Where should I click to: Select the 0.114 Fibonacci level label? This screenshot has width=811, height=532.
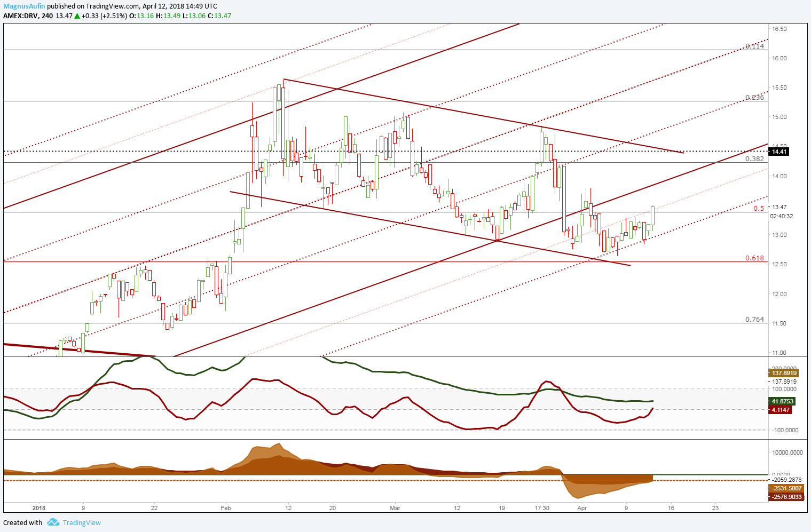coord(755,46)
